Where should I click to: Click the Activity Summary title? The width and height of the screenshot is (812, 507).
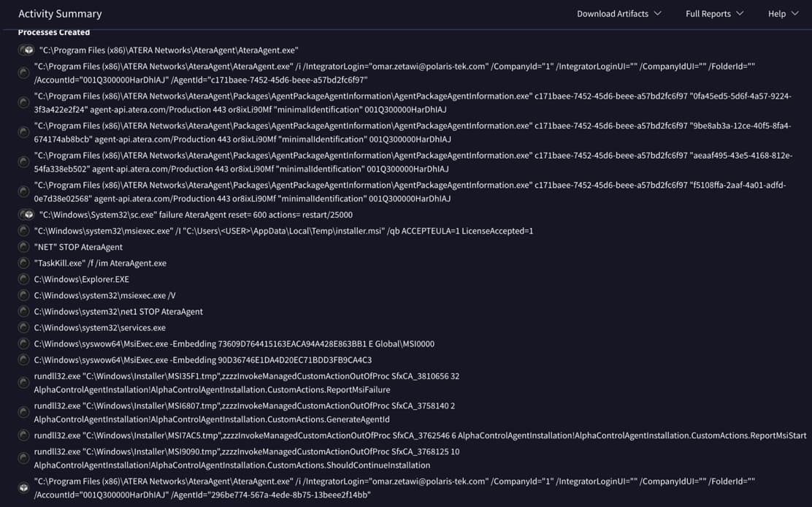tap(60, 14)
